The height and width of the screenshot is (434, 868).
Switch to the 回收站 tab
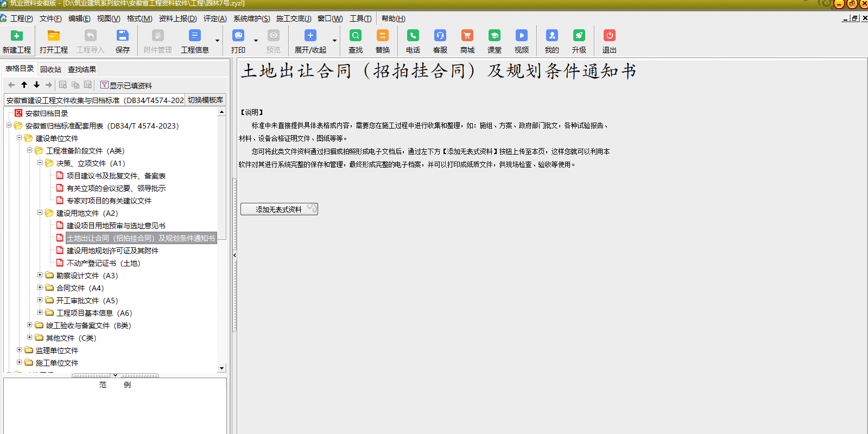coord(50,69)
